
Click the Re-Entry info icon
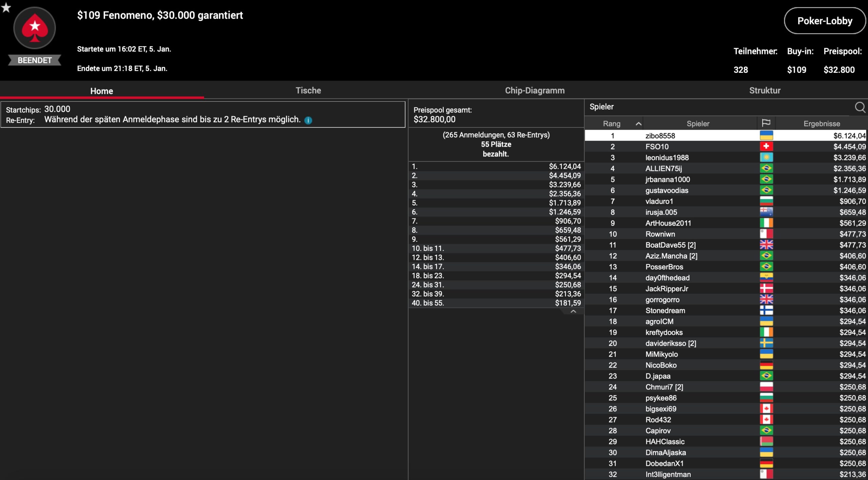click(x=308, y=120)
